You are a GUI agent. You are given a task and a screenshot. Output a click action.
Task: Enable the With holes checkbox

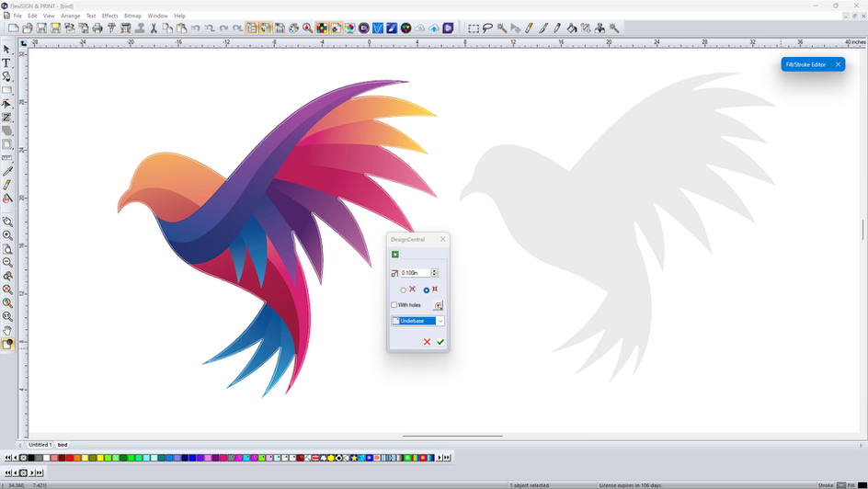pyautogui.click(x=394, y=305)
